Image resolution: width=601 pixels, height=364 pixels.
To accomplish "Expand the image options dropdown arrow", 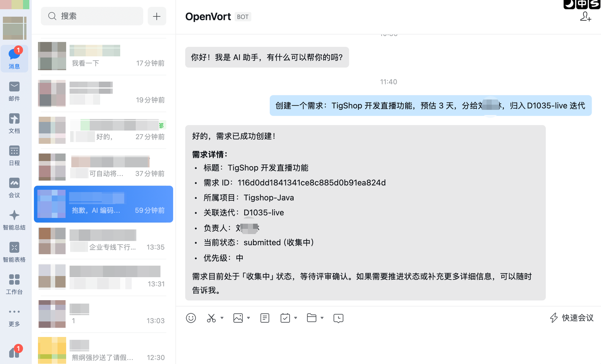I will pyautogui.click(x=248, y=318).
